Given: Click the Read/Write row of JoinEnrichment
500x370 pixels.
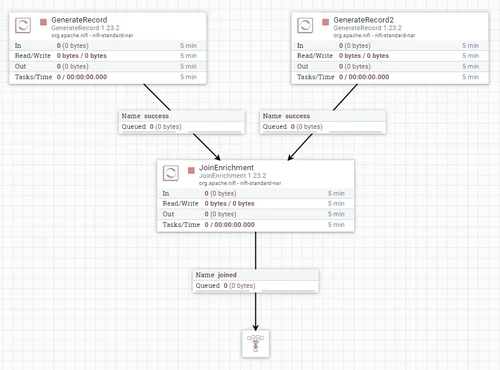Looking at the screenshot, I should (255, 204).
